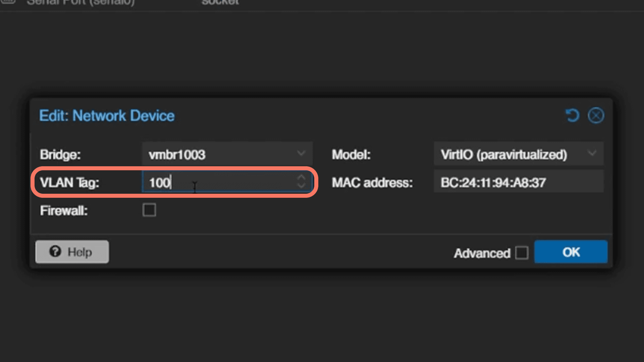The height and width of the screenshot is (362, 644).
Task: Confirm with the OK button
Action: click(x=571, y=252)
